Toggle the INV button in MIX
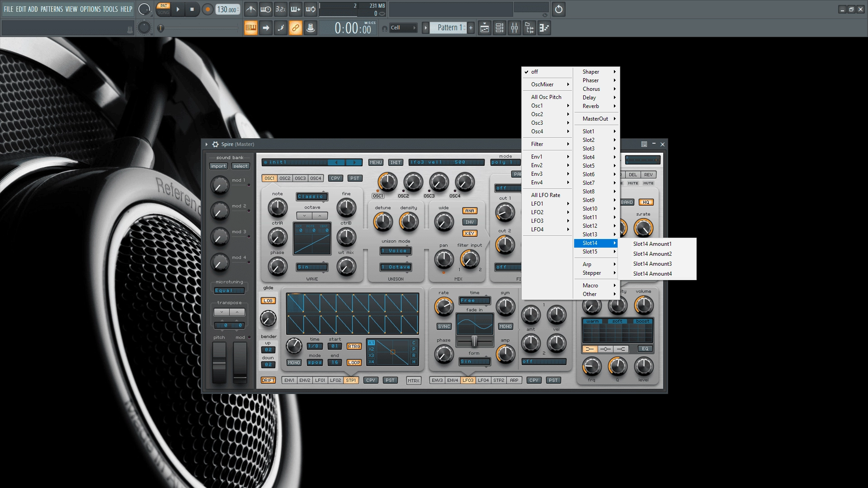868x488 pixels. click(470, 222)
